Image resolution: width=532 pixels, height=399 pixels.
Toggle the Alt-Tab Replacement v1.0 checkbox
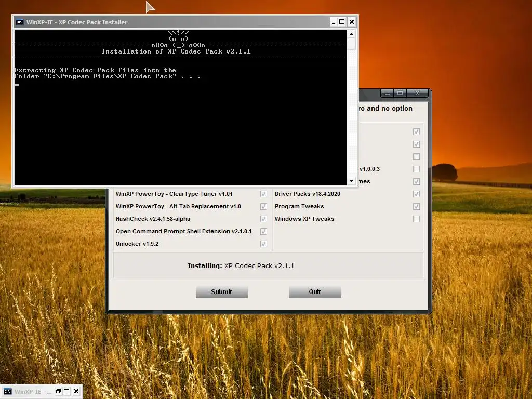[263, 206]
